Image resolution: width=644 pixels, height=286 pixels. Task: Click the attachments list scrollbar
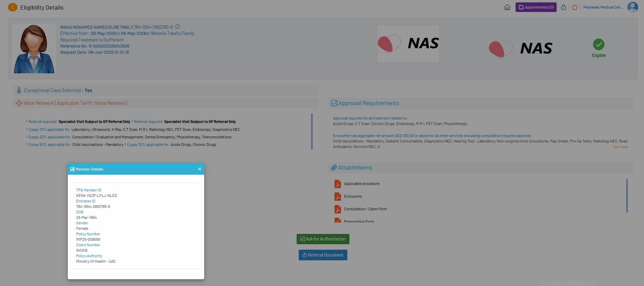(627, 196)
